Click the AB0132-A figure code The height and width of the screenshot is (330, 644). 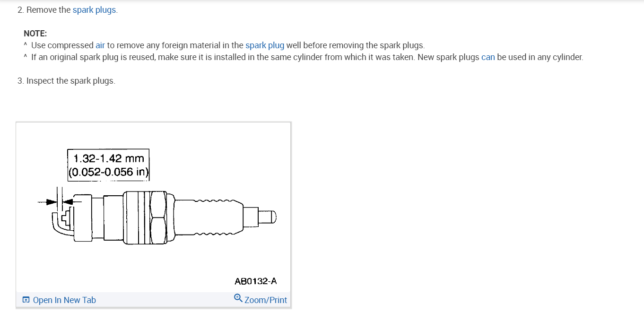click(255, 281)
